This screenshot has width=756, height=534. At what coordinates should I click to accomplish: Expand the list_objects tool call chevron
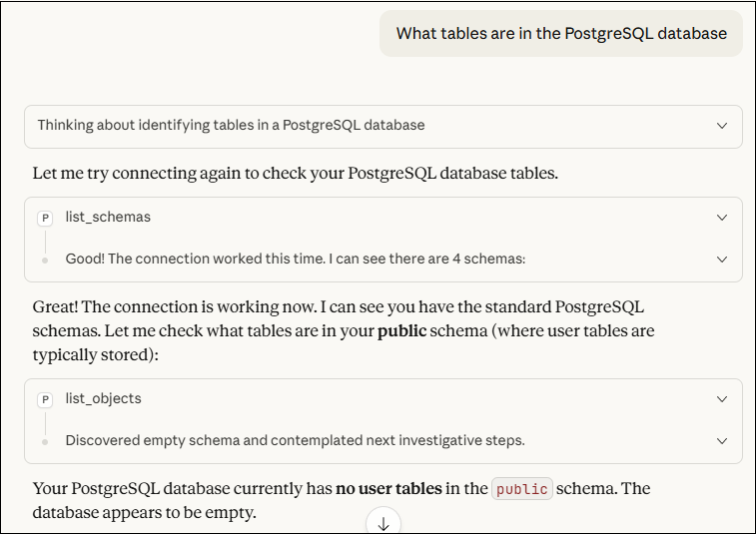[722, 399]
